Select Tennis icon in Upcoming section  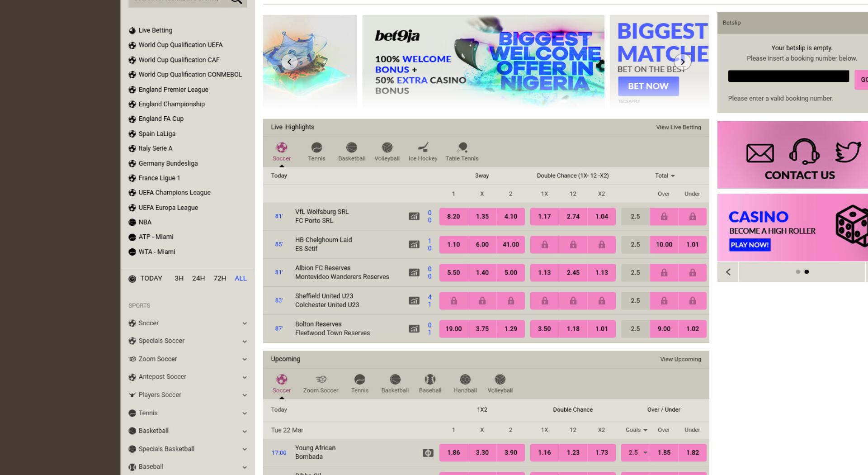pyautogui.click(x=360, y=379)
